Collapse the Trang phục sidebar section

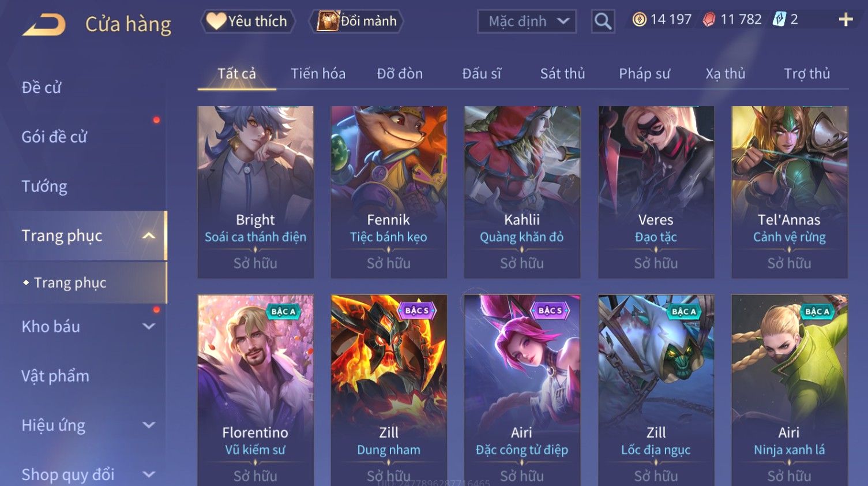click(149, 235)
